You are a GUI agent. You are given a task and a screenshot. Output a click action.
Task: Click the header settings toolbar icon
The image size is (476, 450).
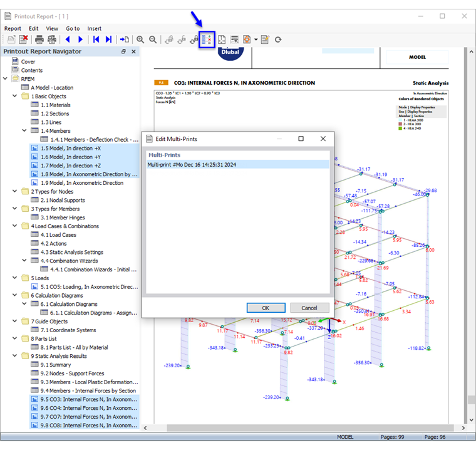(x=234, y=39)
